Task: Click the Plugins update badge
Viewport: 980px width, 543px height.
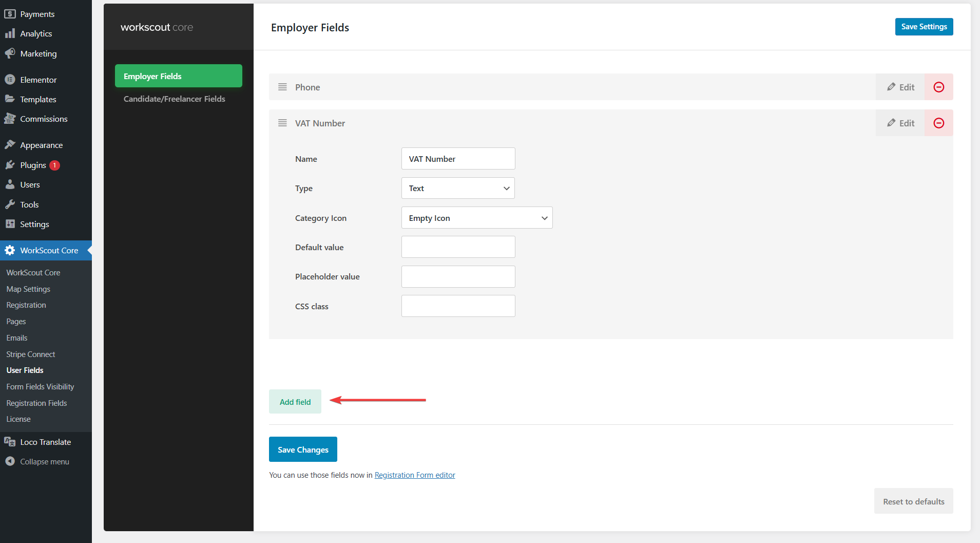Action: [x=54, y=165]
